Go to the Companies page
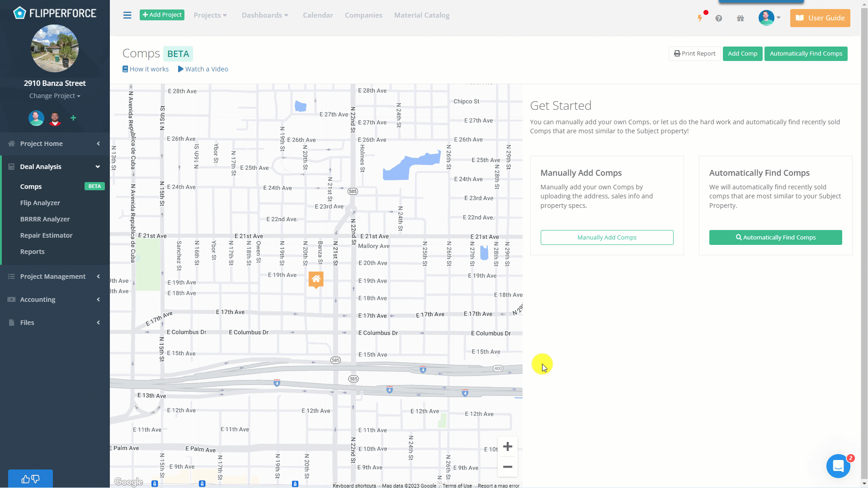Image resolution: width=868 pixels, height=488 pixels. 363,15
